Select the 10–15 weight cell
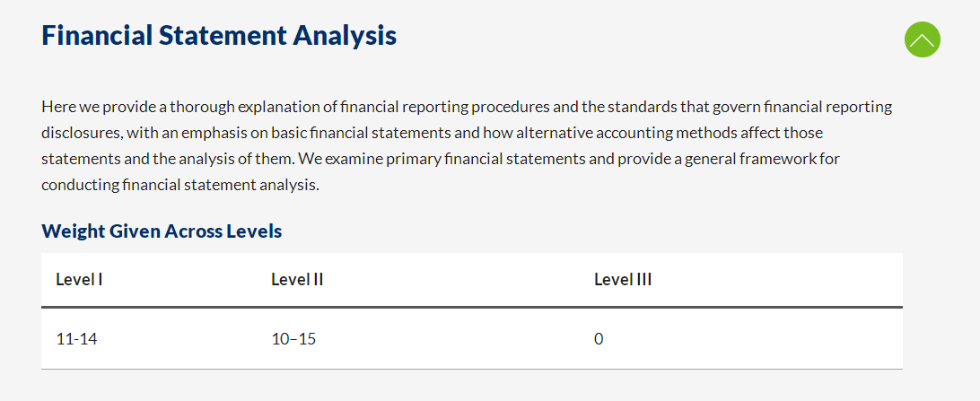The image size is (980, 401). coord(293,339)
